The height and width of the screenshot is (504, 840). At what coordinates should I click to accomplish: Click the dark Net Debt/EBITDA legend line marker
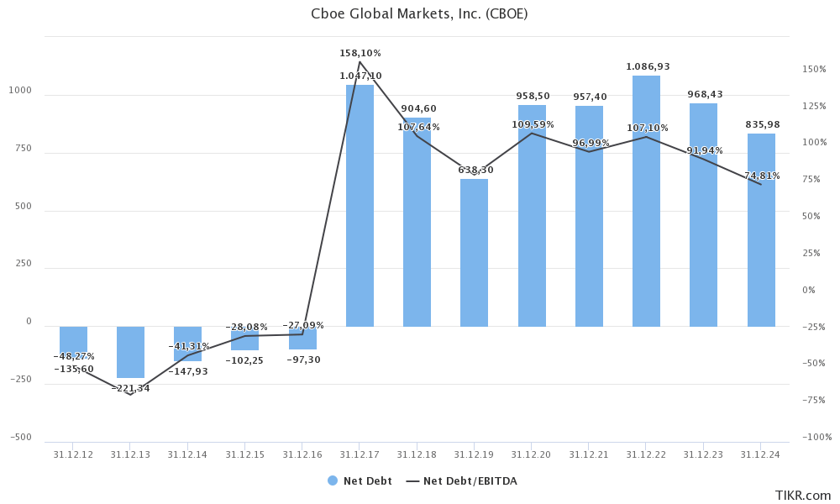click(412, 481)
